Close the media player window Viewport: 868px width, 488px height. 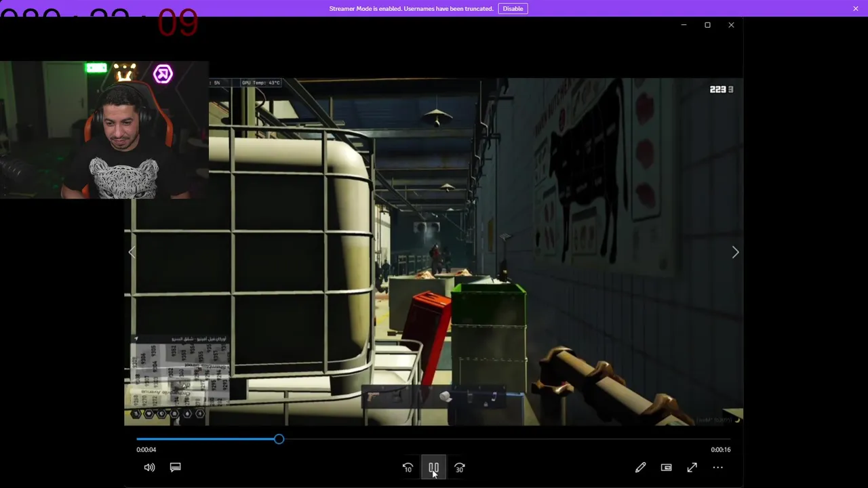click(x=731, y=25)
